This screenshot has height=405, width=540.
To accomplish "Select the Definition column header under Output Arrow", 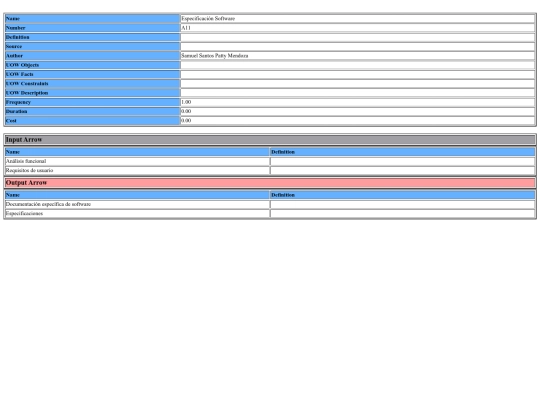I will [x=403, y=195].
